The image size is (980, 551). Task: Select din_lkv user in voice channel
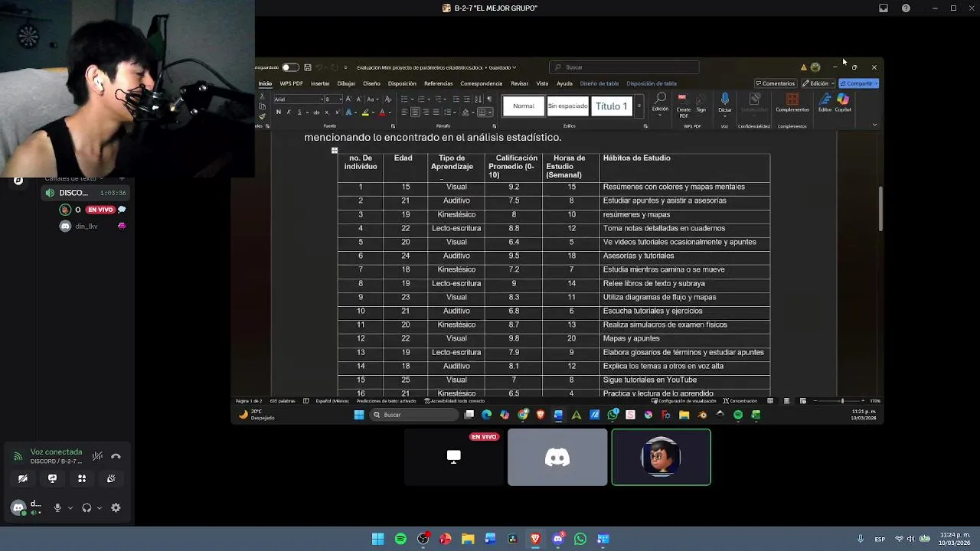87,227
